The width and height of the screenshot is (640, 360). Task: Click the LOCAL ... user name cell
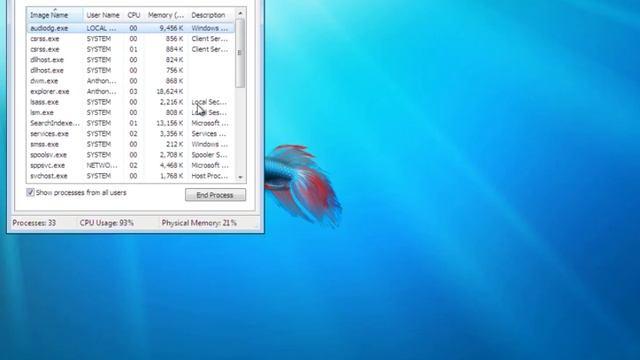[101, 28]
